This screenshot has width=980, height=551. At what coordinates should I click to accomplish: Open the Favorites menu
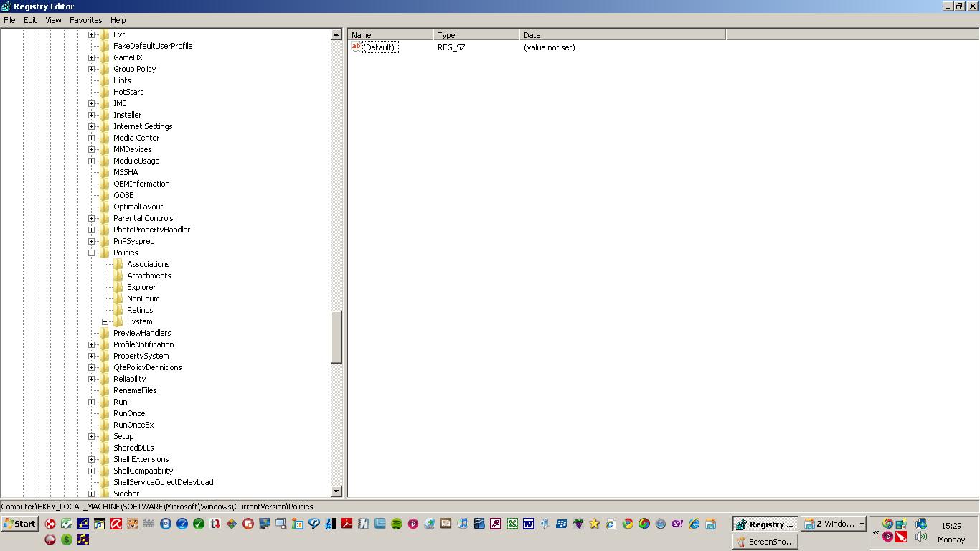click(x=86, y=20)
